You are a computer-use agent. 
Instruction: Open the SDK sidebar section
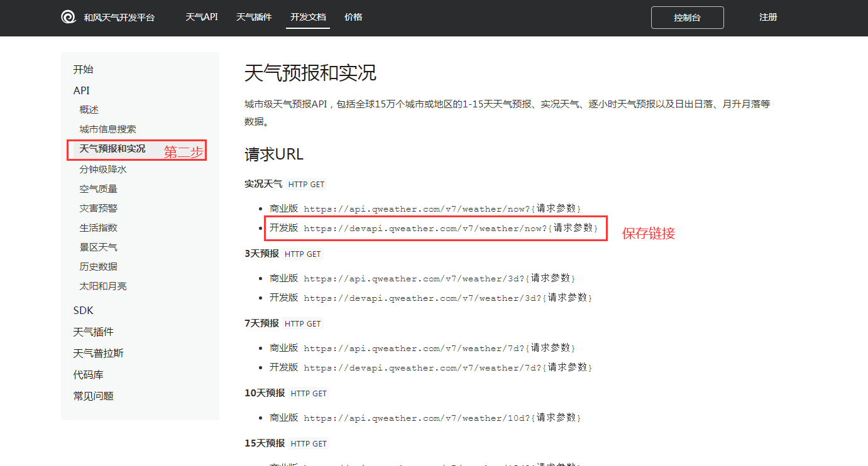click(x=83, y=310)
